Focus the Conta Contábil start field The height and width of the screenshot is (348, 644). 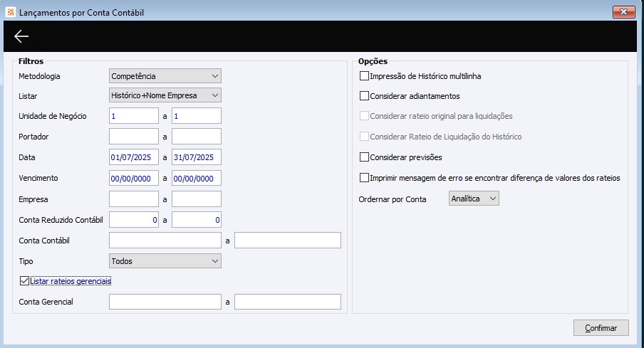[x=165, y=241]
